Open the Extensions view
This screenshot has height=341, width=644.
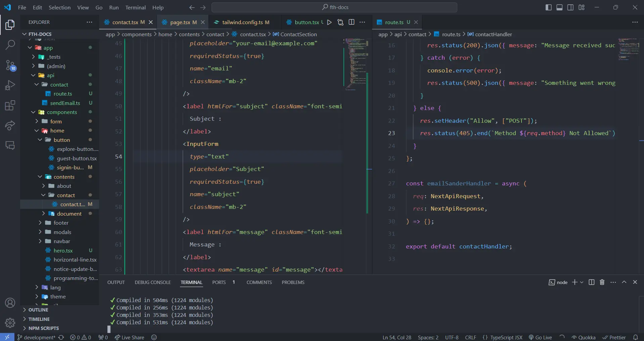coord(10,105)
